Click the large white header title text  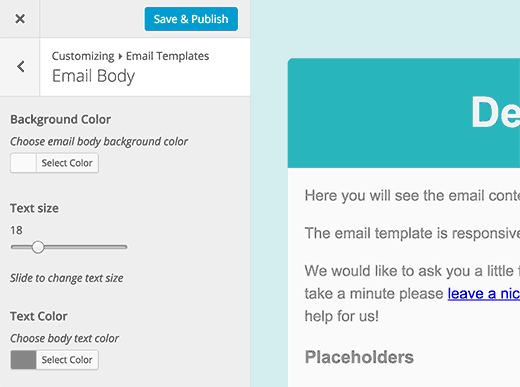[495, 112]
